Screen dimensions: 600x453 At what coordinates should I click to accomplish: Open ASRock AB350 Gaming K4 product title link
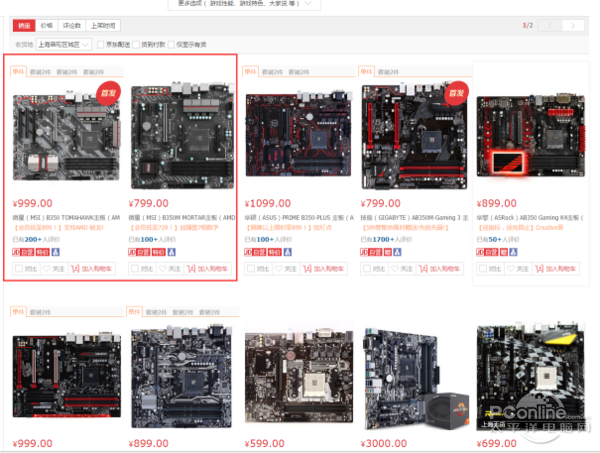tap(530, 218)
